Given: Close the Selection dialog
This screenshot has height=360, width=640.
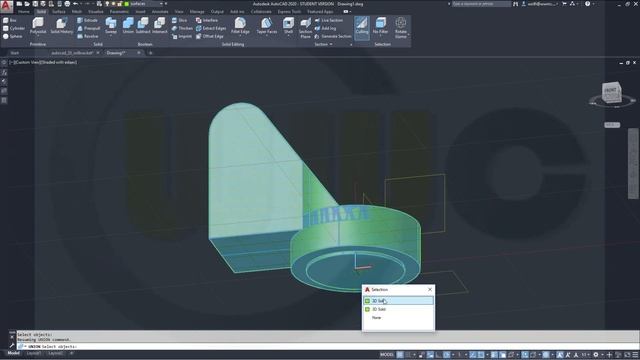Looking at the screenshot, I should [430, 289].
